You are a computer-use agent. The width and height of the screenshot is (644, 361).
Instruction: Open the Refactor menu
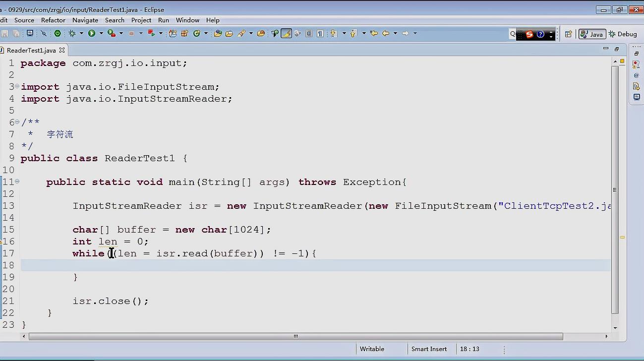coord(53,20)
